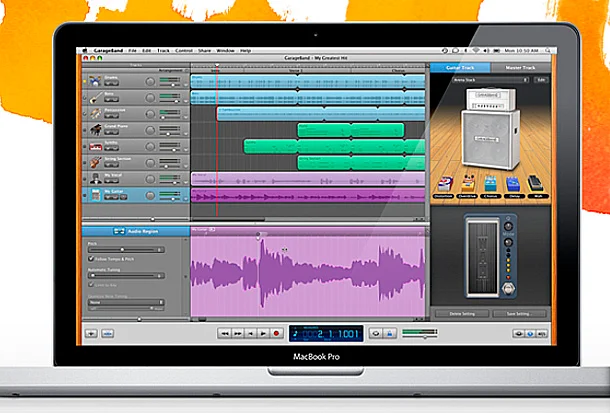Switch to the Master Track tab
This screenshot has height=413, width=610.
[520, 68]
